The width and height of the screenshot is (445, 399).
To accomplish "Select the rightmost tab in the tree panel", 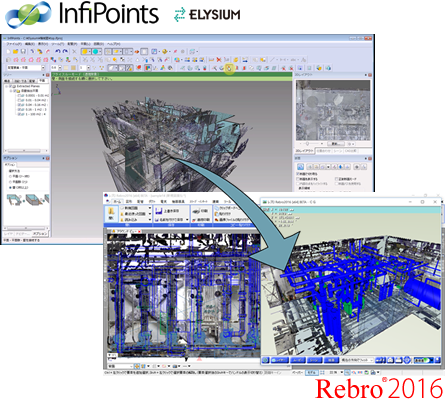I will click(42, 81).
